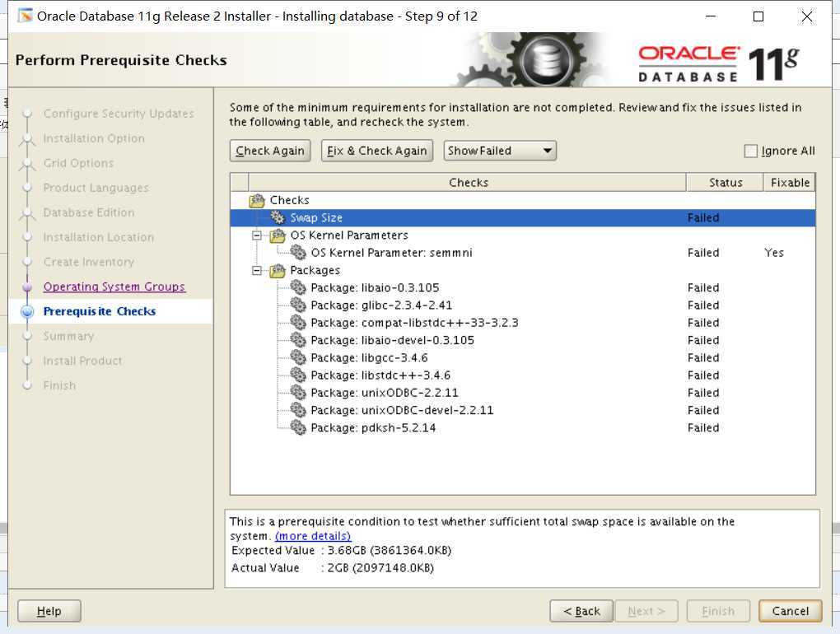The height and width of the screenshot is (634, 840).
Task: Click the Checks column header
Action: click(x=468, y=183)
